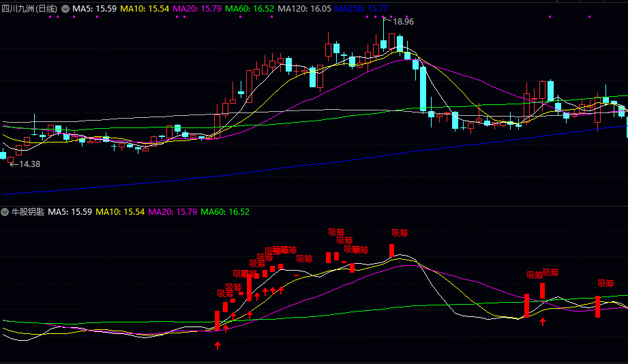Select the MA5: 15.59 label in main chart
The image size is (628, 364).
click(95, 8)
